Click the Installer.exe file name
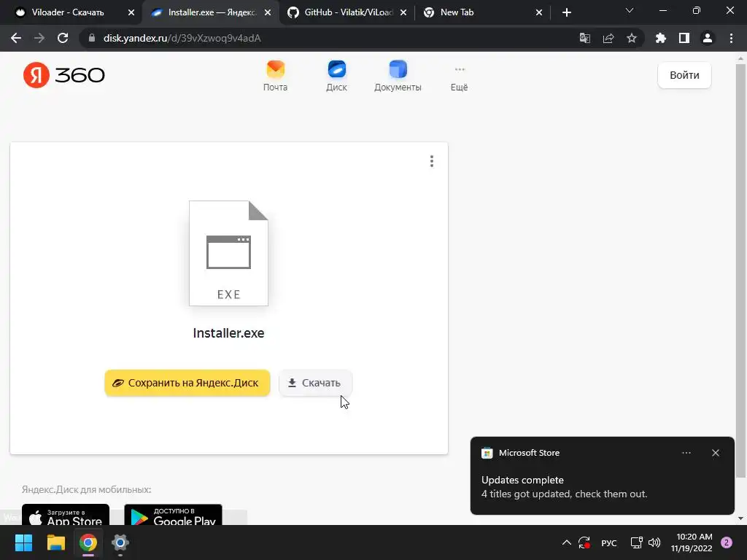Screen dimensions: 747x560 click(228, 332)
